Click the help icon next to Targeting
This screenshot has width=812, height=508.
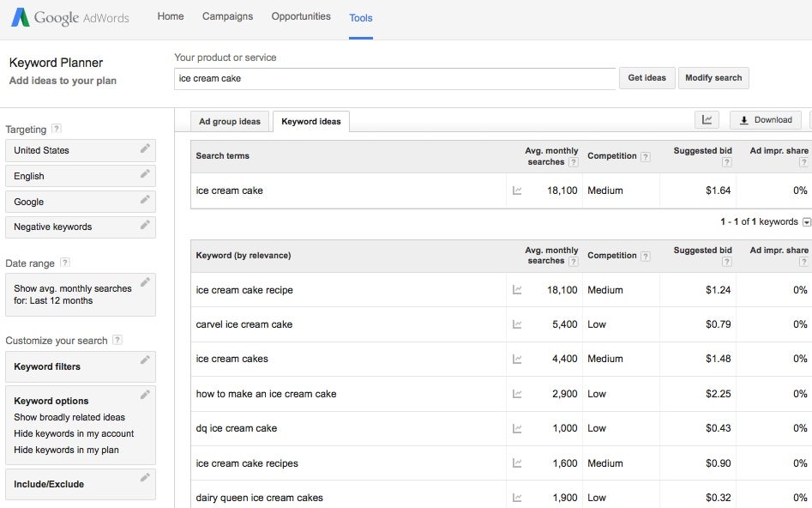[x=57, y=129]
